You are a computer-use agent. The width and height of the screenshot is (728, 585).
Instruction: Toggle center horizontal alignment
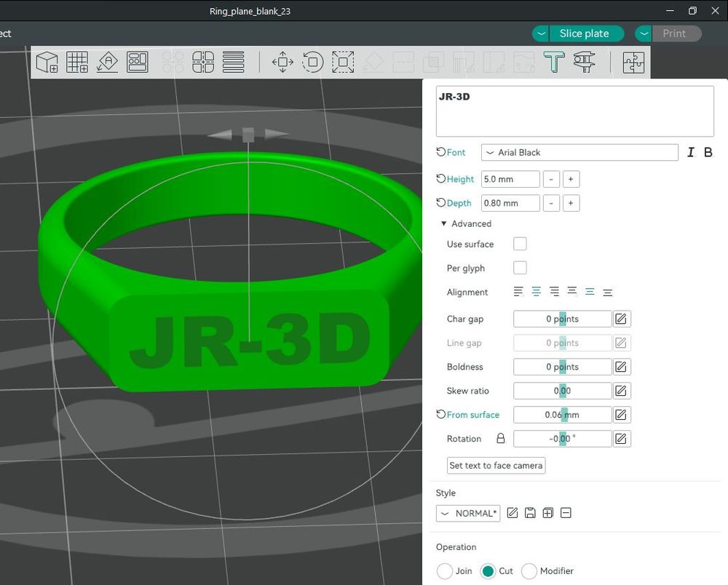(x=537, y=292)
